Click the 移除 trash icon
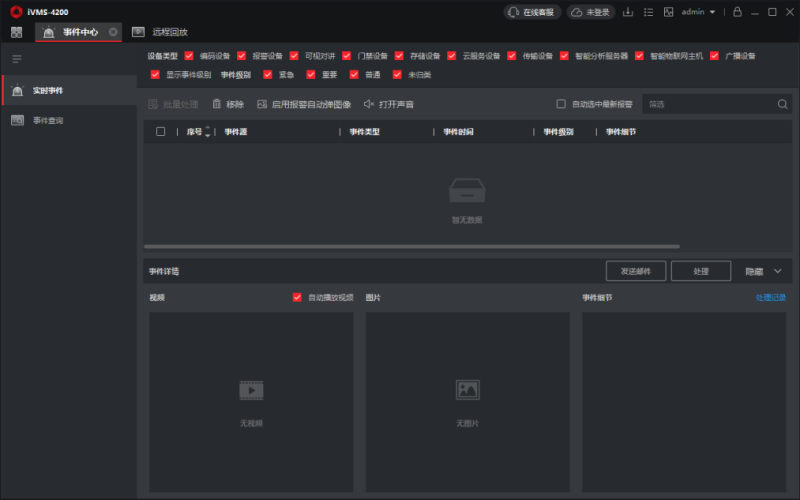Image resolution: width=800 pixels, height=500 pixels. 216,104
